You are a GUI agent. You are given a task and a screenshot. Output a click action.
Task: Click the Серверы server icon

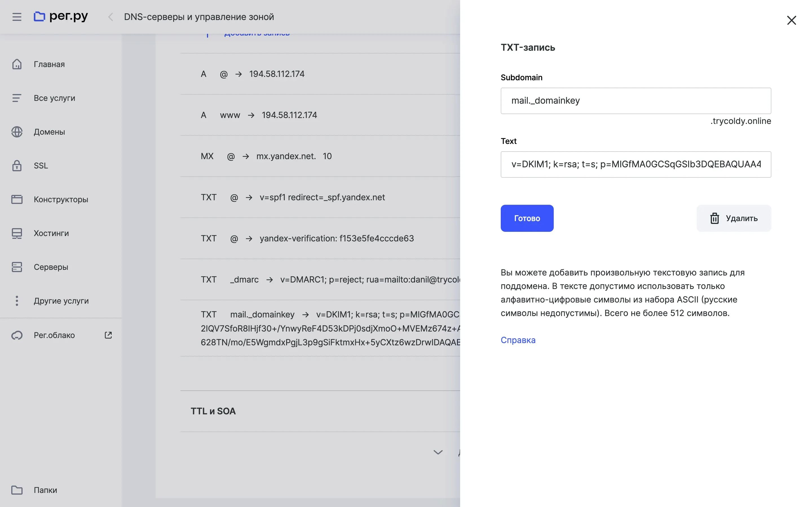(17, 267)
